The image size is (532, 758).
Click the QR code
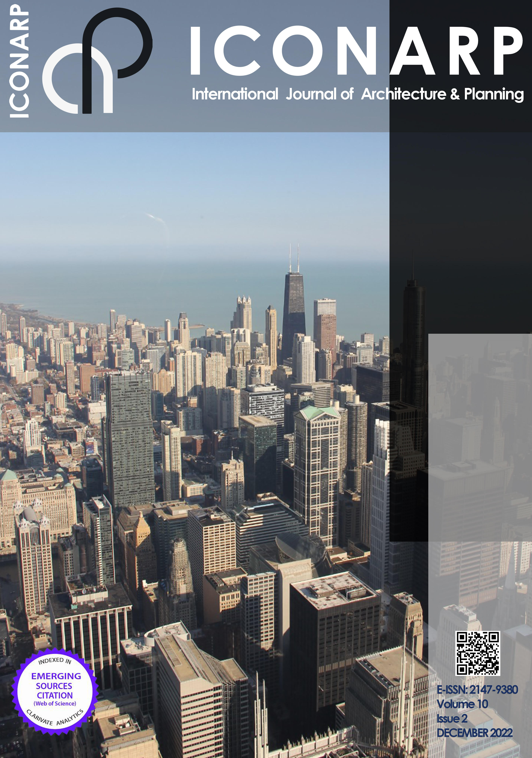[x=478, y=653]
